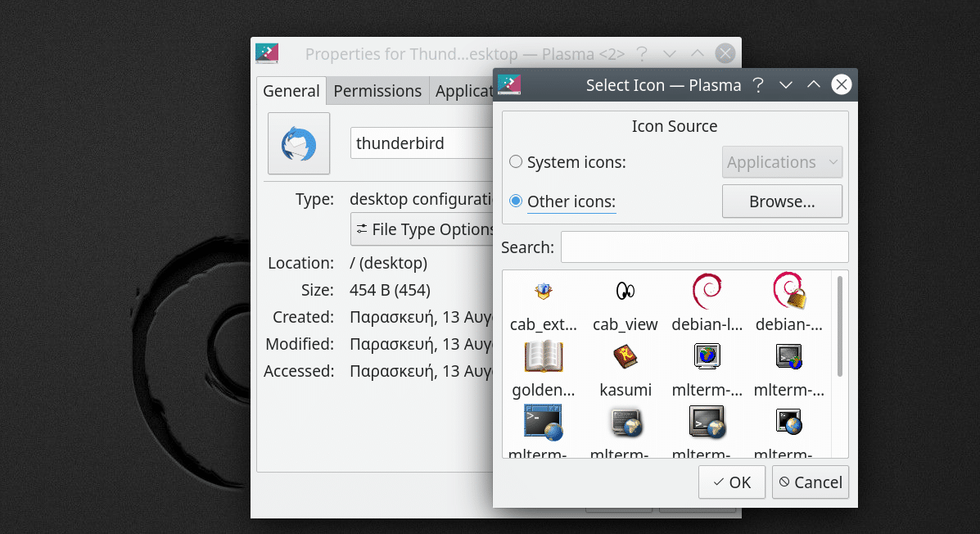The height and width of the screenshot is (534, 980).
Task: Click the icon list vertical scrollbar
Action: [840, 327]
